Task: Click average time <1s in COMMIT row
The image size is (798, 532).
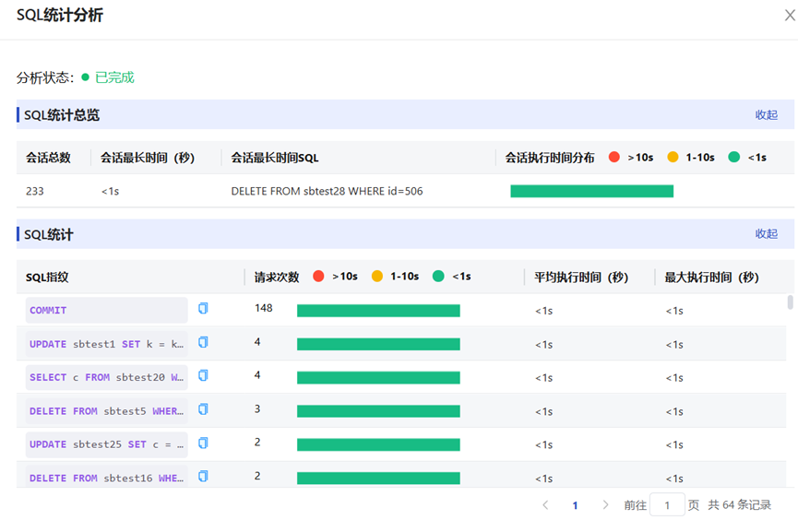Action: [543, 311]
